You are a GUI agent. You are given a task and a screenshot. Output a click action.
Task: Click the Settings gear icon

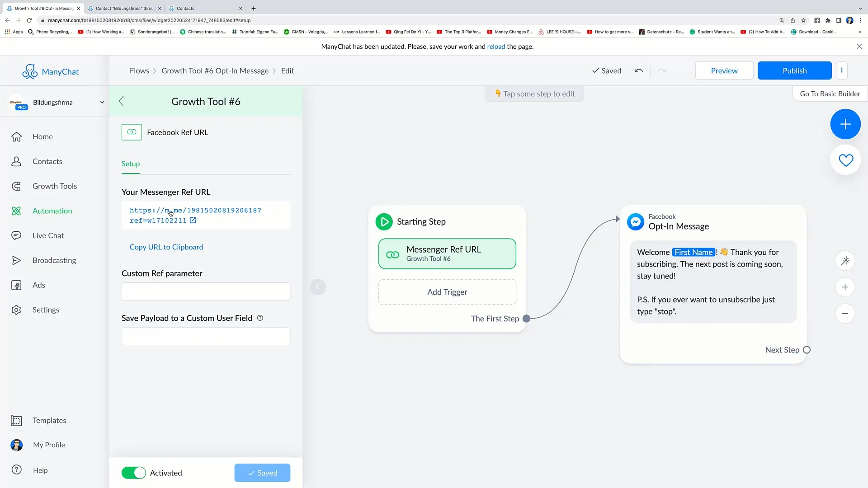[16, 310]
